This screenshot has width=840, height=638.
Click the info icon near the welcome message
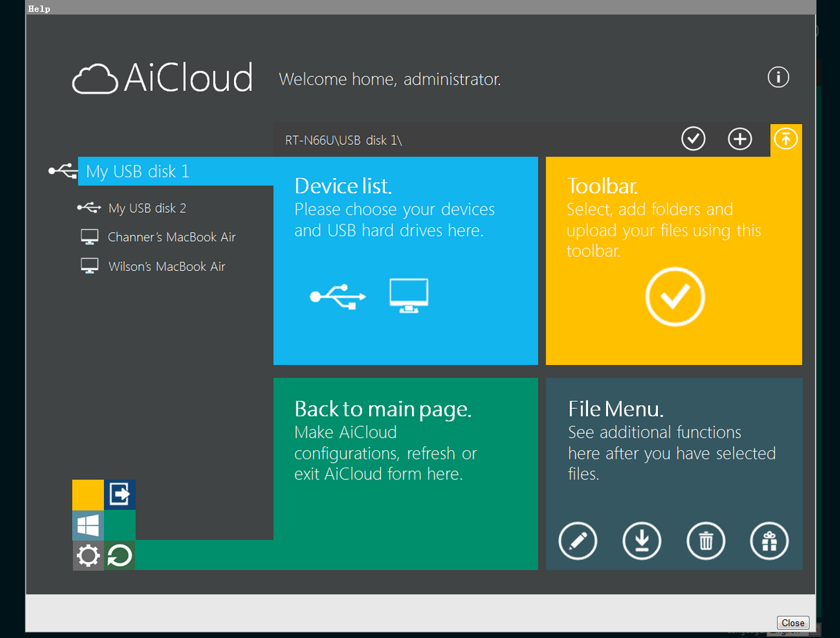pyautogui.click(x=778, y=78)
